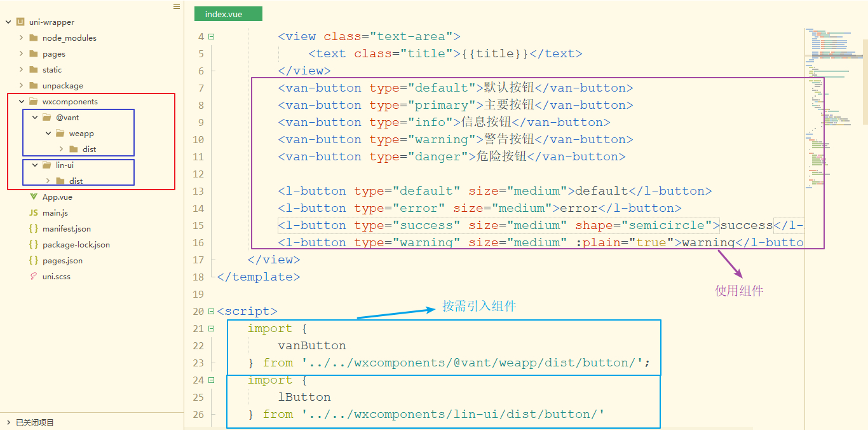Viewport: 868px width, 430px height.
Task: Collapse the weapp folder arrow
Action: tap(48, 133)
